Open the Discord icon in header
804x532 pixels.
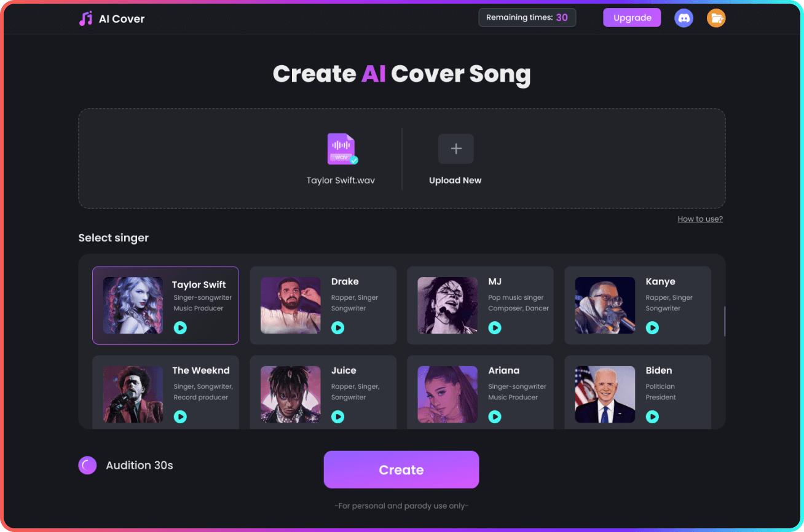tap(684, 18)
